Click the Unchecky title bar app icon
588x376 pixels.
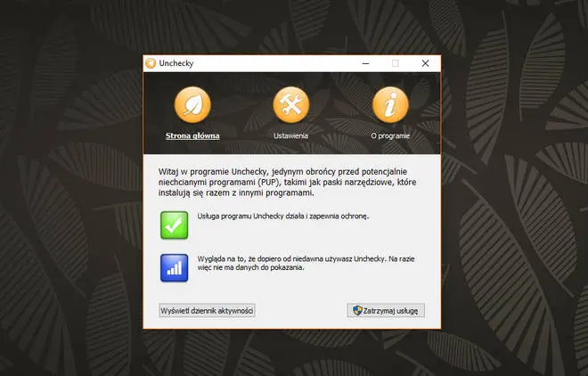(151, 63)
